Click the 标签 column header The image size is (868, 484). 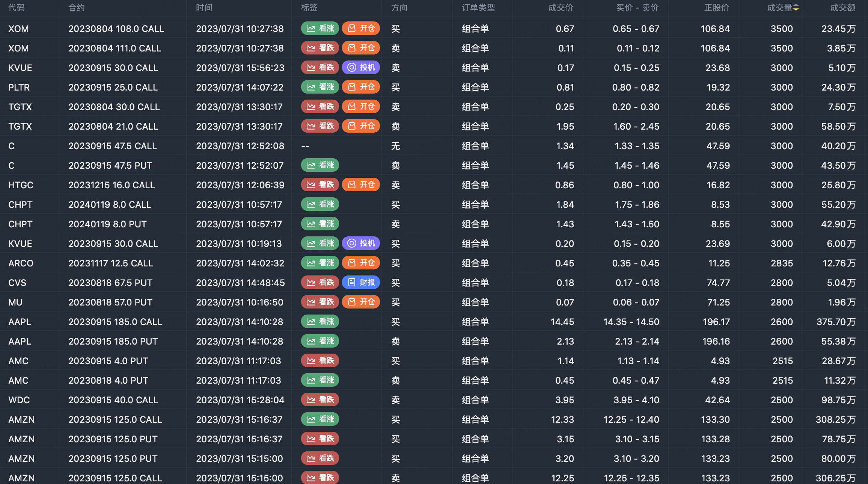pyautogui.click(x=309, y=8)
